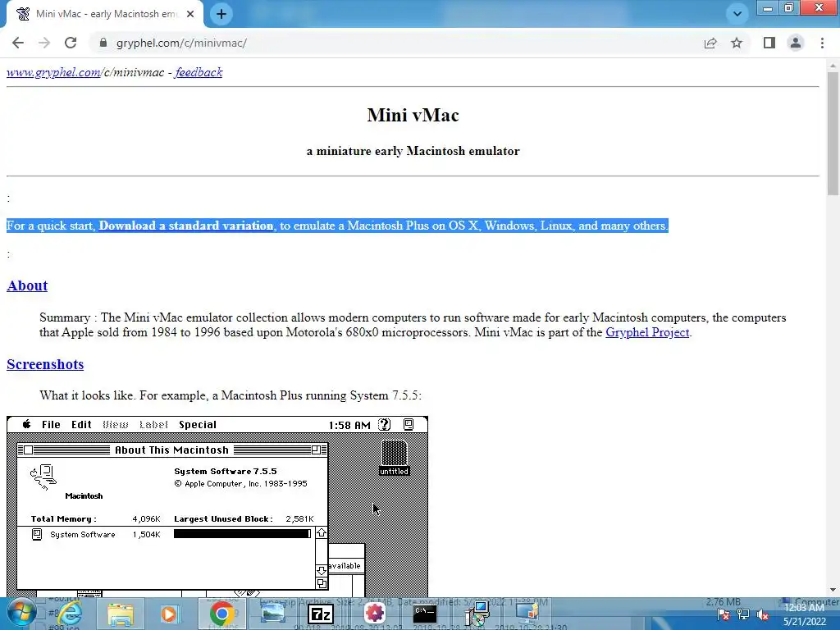
Task: Click the untitled disk icon in the screenshot
Action: (395, 458)
